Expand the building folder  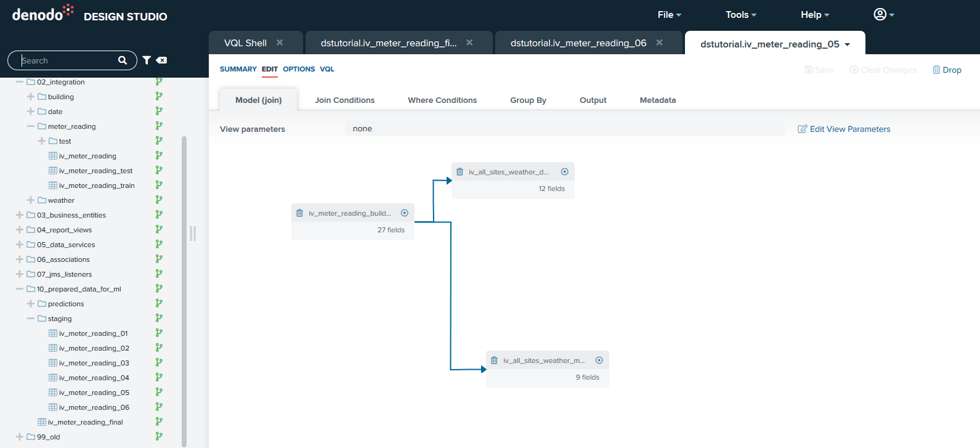click(x=31, y=97)
